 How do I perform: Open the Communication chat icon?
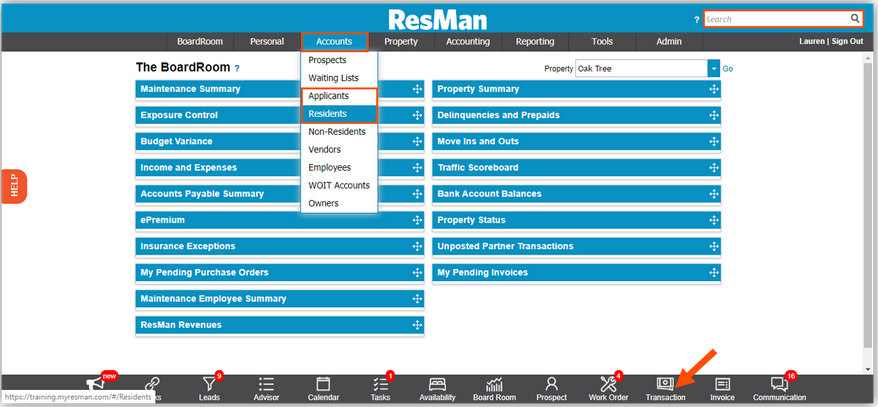coord(779,383)
